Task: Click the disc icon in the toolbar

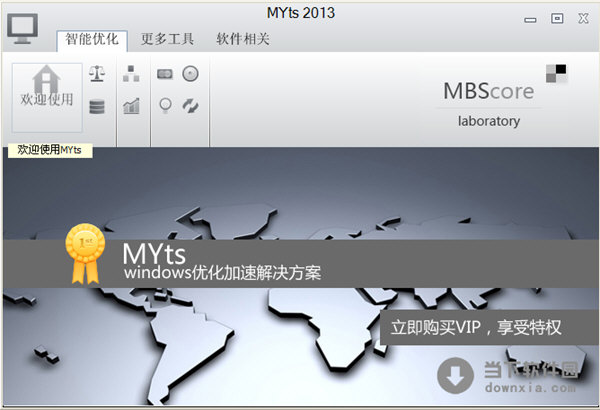Action: pyautogui.click(x=190, y=74)
